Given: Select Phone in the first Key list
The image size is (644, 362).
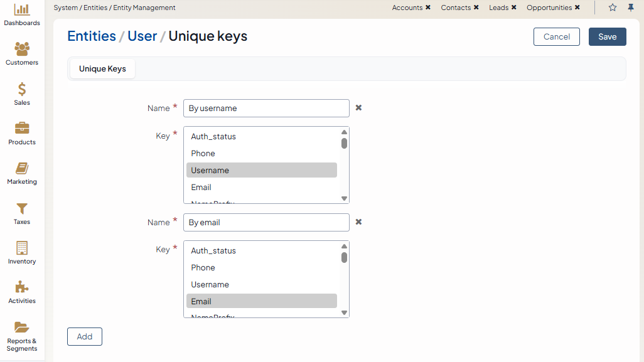Looking at the screenshot, I should tap(203, 153).
